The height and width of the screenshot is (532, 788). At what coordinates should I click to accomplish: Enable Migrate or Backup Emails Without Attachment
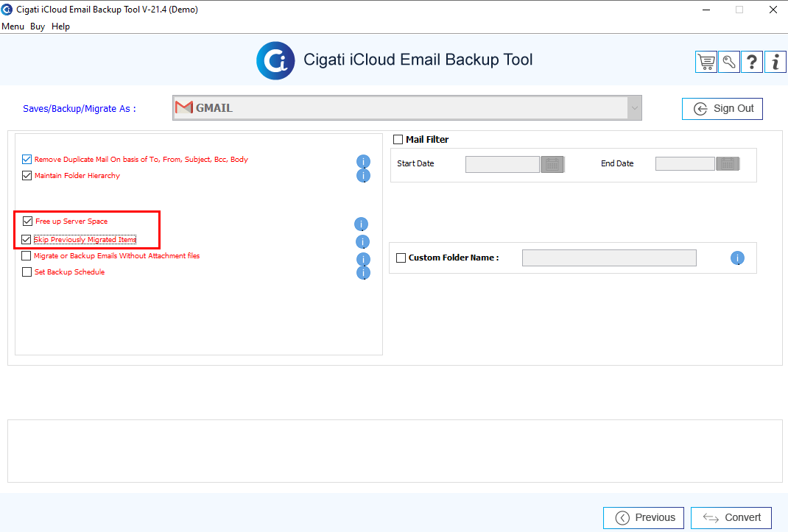(x=26, y=256)
